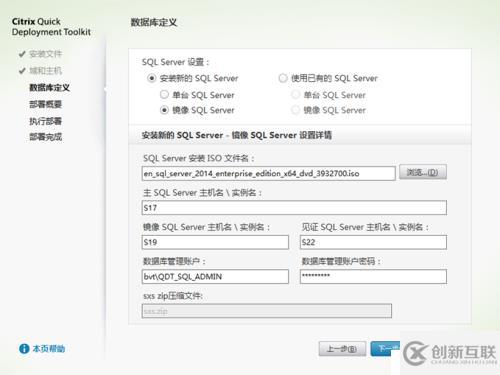The width and height of the screenshot is (500, 375).
Task: Select the 部署完成 wizard step
Action: tap(46, 137)
